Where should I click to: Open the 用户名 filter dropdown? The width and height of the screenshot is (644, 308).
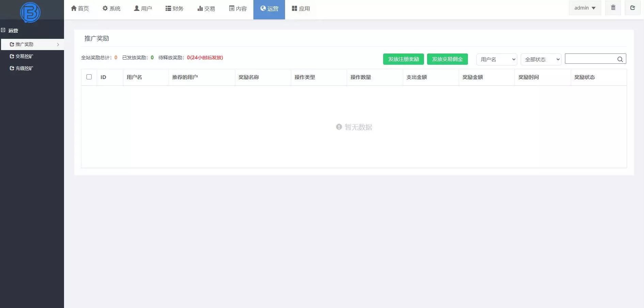496,59
